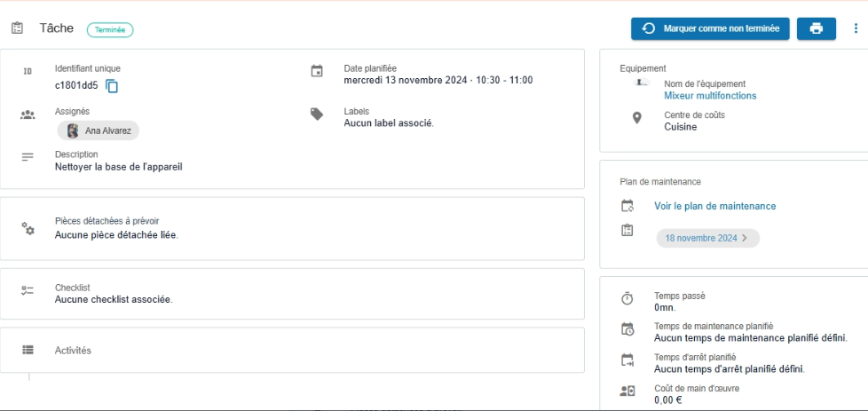Screen dimensions: 868x411
Task: Click the Tâche clipboard icon in header
Action: (x=18, y=28)
